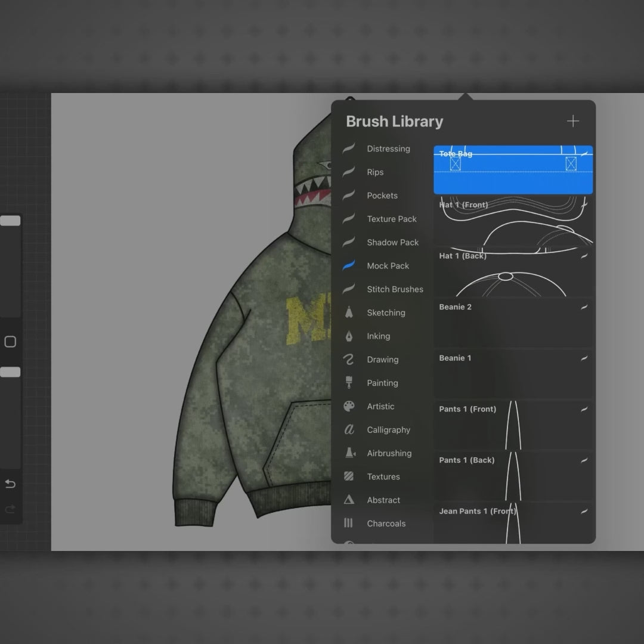644x644 pixels.
Task: Toggle the square modify button in sidebar
Action: point(10,342)
